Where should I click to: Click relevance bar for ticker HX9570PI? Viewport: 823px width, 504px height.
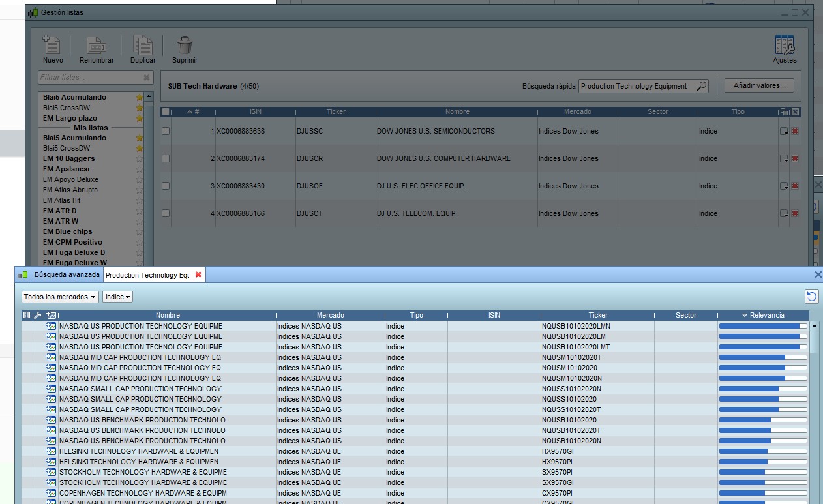(x=763, y=462)
